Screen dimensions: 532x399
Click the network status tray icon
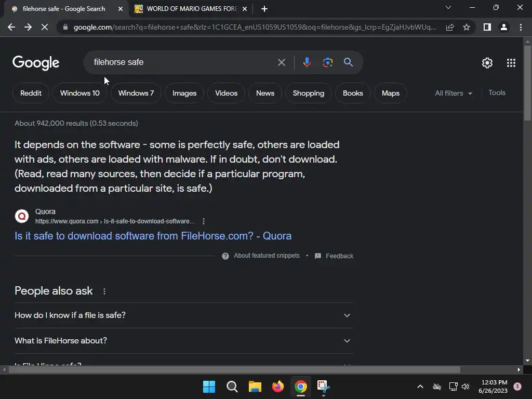[x=453, y=387]
